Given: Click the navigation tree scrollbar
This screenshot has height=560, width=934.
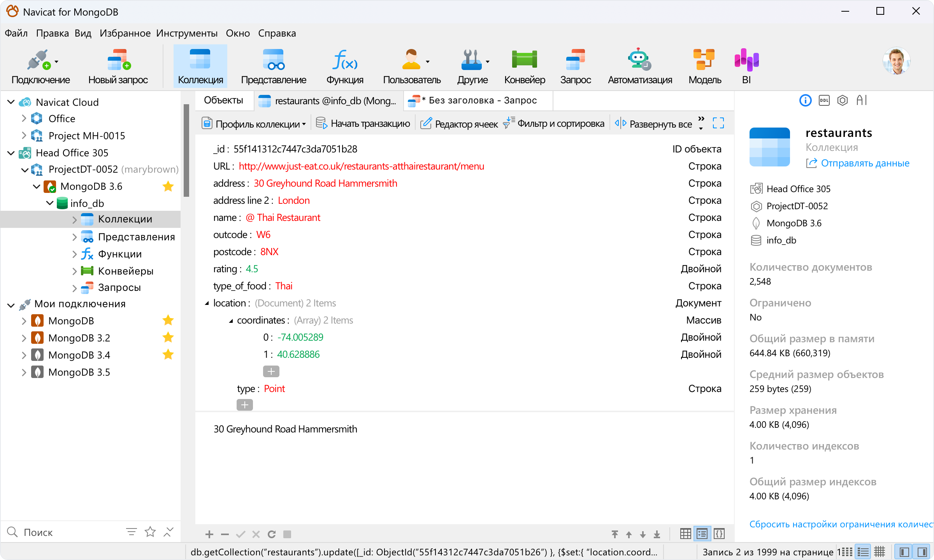Looking at the screenshot, I should [x=186, y=150].
